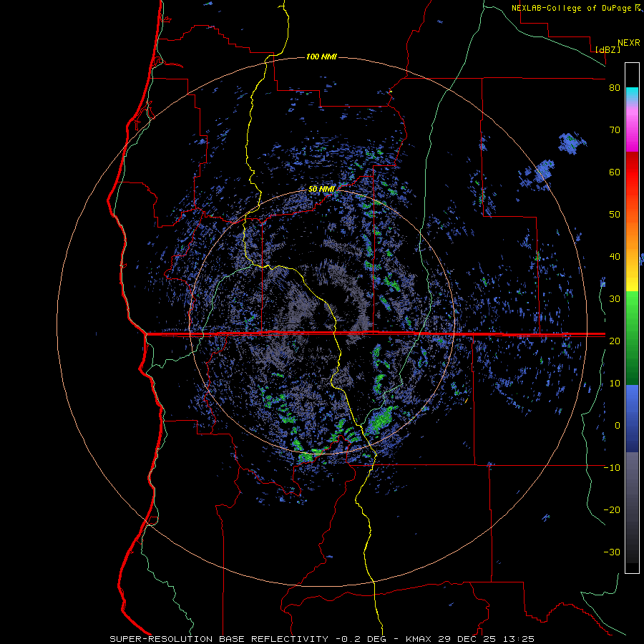Click the "[dBZ]" unit label
Image resolution: width=644 pixels, height=644 pixels.
pyautogui.click(x=608, y=49)
